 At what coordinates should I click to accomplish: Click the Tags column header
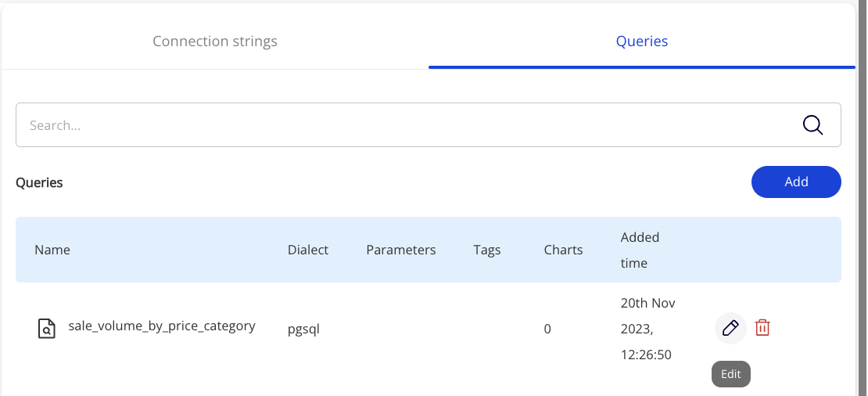486,250
